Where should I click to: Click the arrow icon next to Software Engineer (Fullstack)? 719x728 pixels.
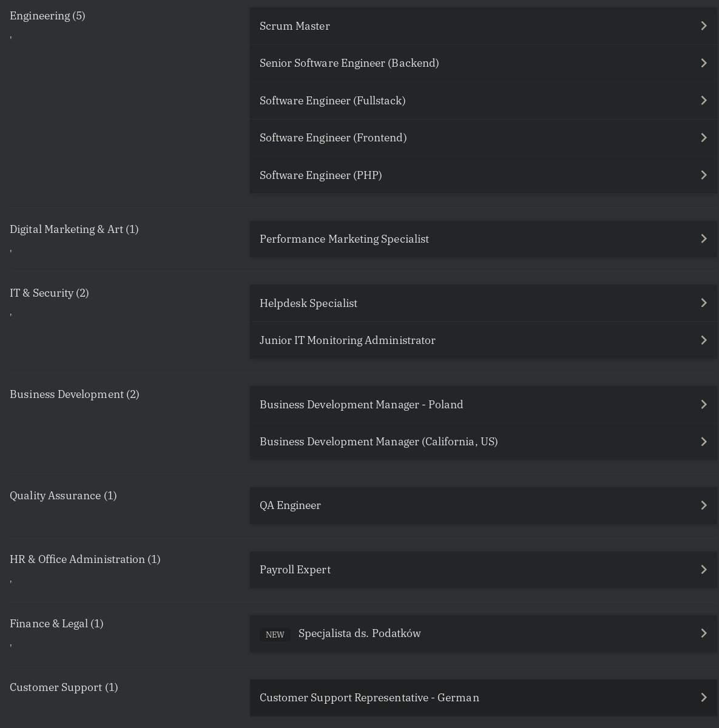coord(704,100)
